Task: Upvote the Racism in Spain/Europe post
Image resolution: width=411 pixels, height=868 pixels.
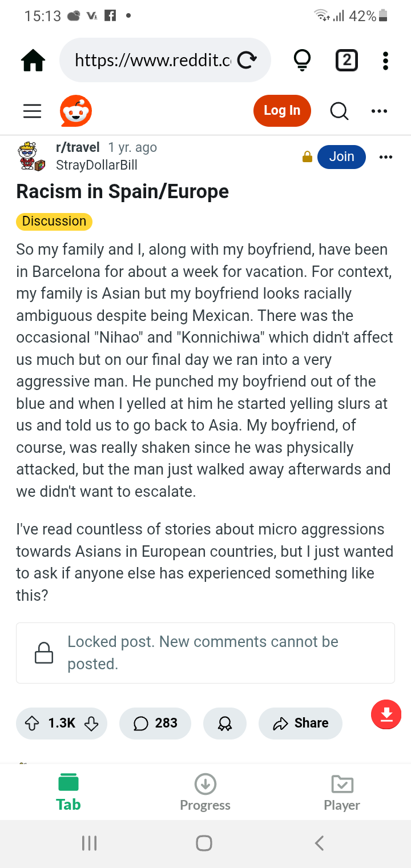Action: click(x=33, y=724)
